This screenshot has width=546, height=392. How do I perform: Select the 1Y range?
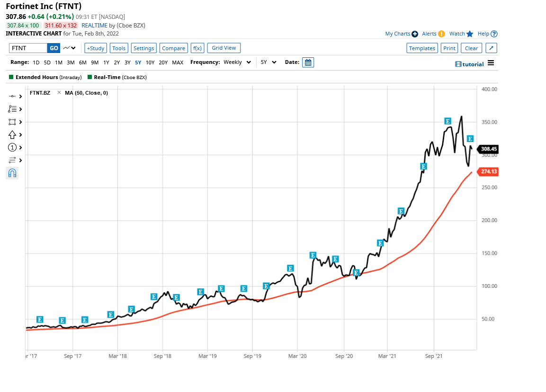coord(107,62)
